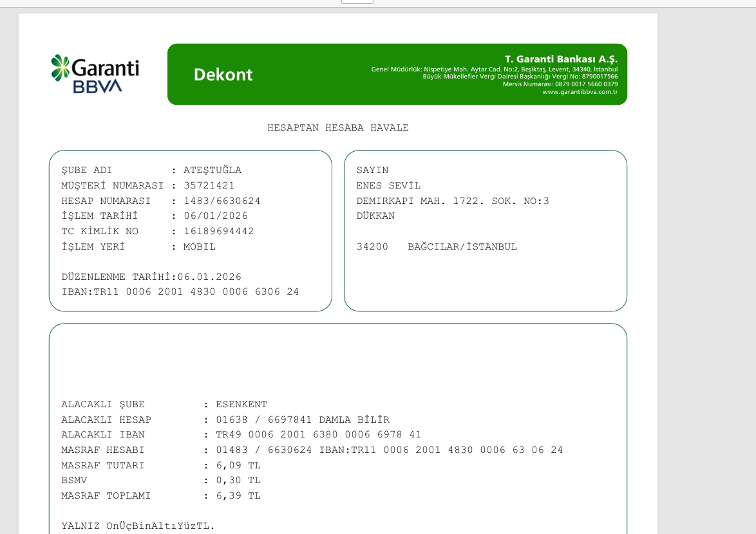
Task: Click the branch name ATEŞTUĞLA
Action: (212, 170)
